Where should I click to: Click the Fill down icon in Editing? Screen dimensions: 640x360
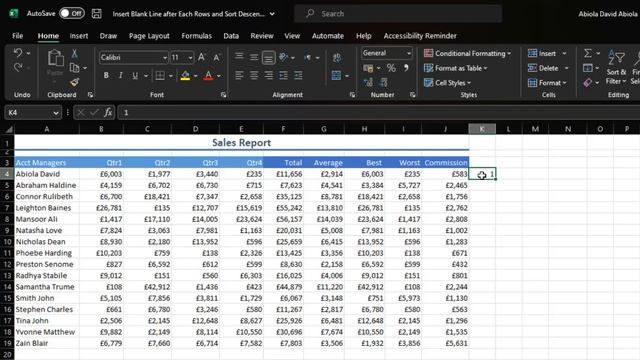588,68
